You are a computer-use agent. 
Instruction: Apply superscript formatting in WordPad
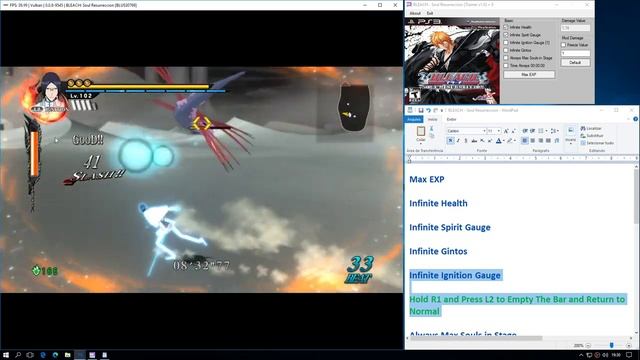489,140
